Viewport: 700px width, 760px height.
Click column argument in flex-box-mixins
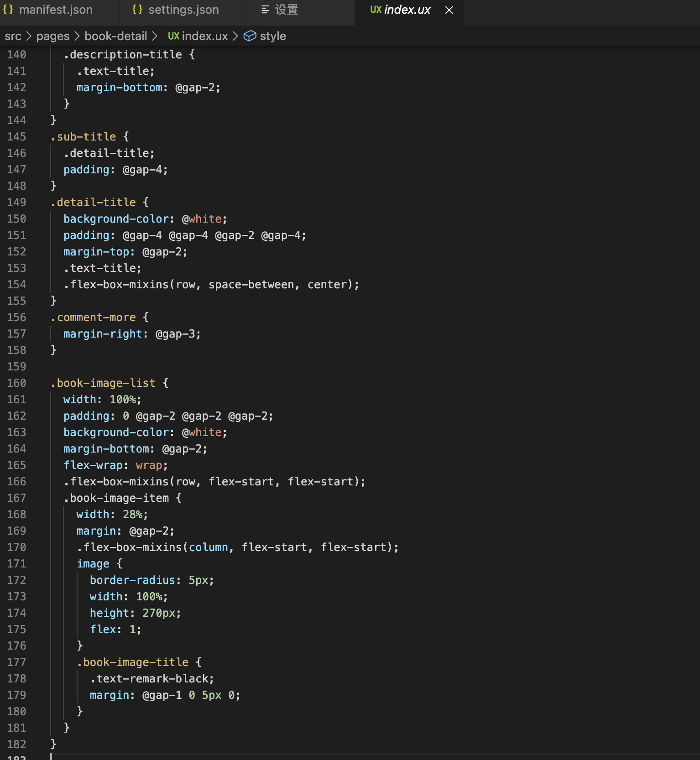click(208, 547)
